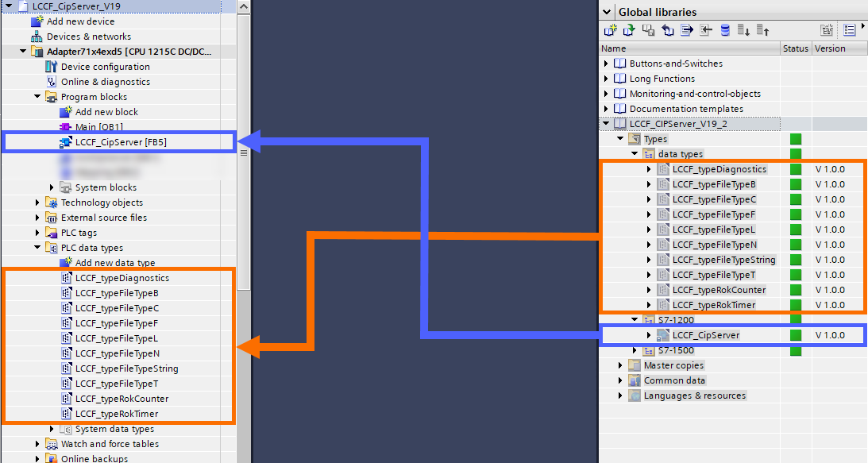The image size is (868, 463).
Task: Click project tree scrollbar up arrow
Action: tap(244, 6)
